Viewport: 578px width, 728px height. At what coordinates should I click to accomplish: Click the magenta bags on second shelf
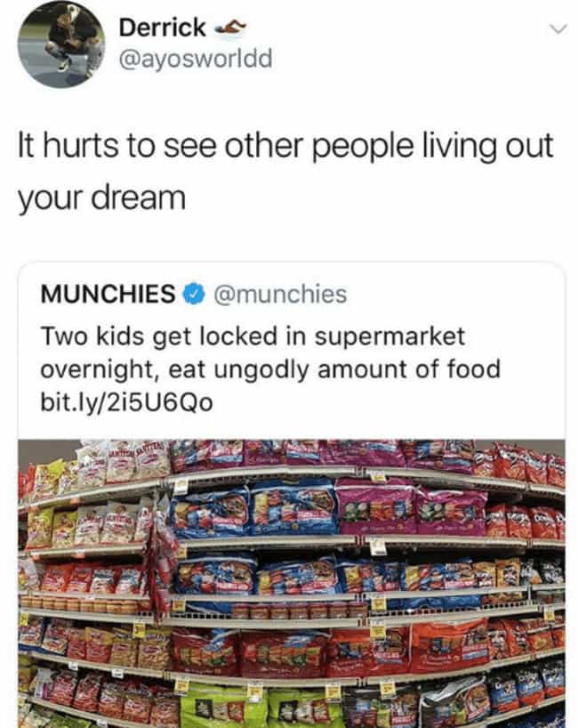[411, 507]
